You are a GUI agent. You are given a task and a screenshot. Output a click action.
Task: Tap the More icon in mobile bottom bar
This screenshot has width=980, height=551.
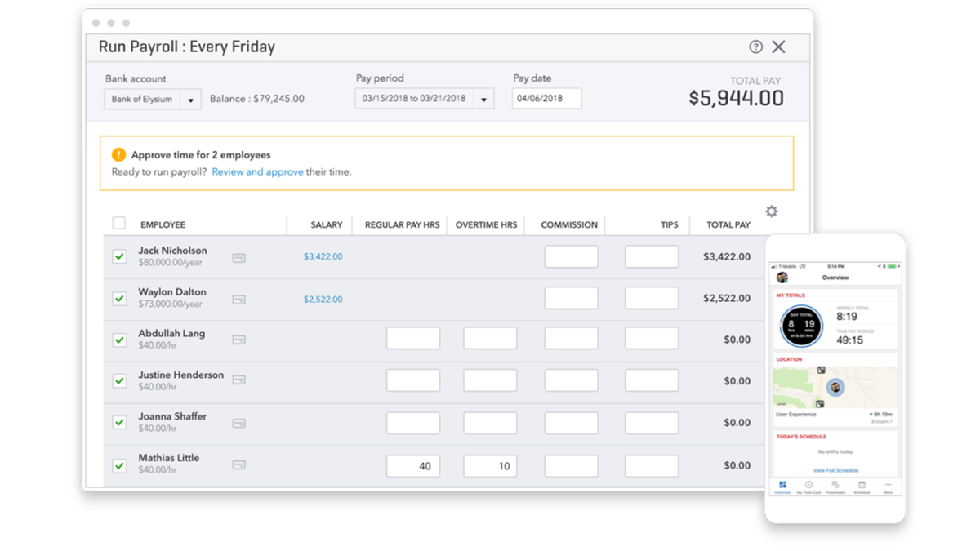coord(888,484)
